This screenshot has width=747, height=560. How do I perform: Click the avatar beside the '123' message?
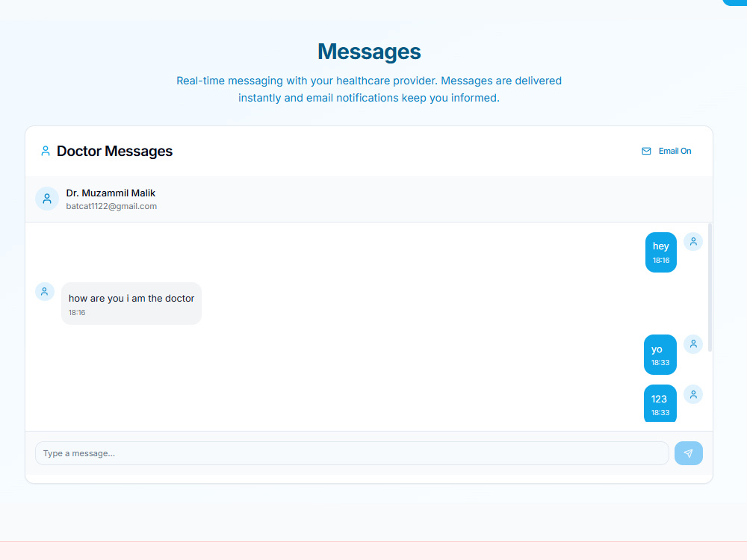pos(693,394)
